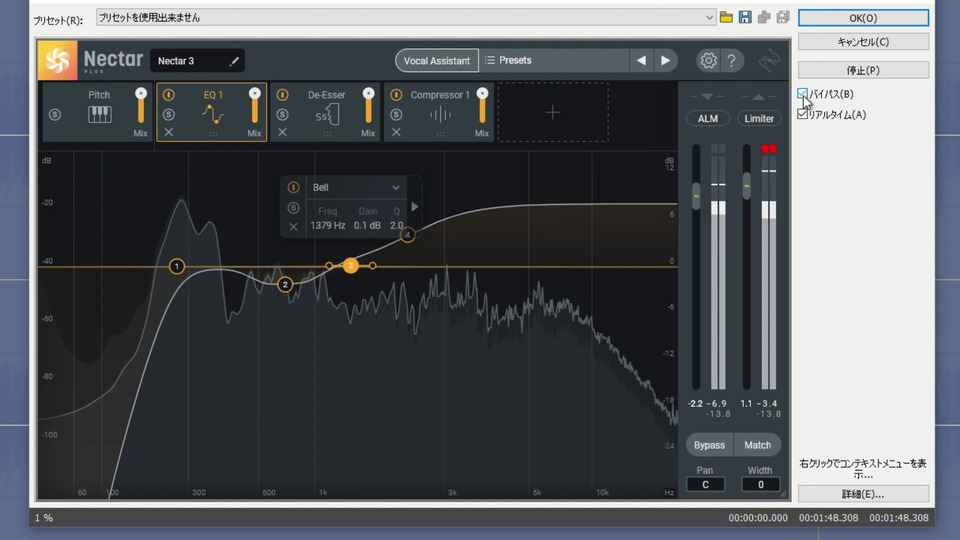This screenshot has width=960, height=540.
Task: Solo the selected Bell EQ band
Action: [x=293, y=208]
